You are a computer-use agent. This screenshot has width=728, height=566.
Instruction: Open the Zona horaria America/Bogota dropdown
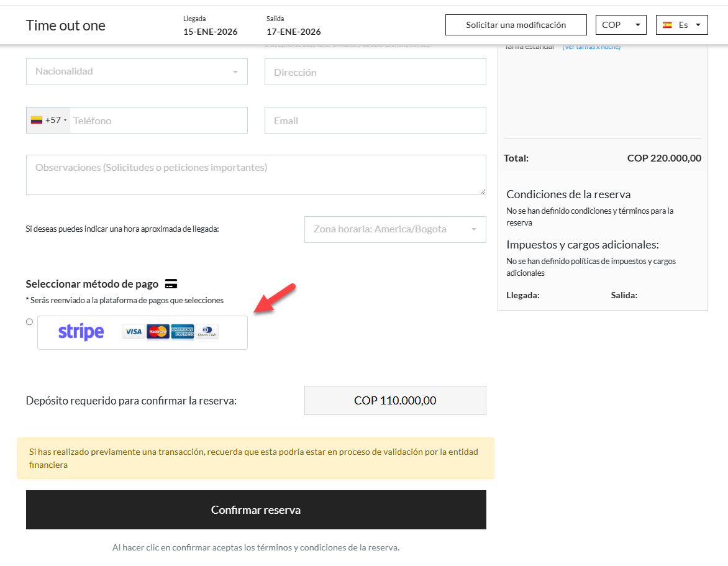[395, 229]
